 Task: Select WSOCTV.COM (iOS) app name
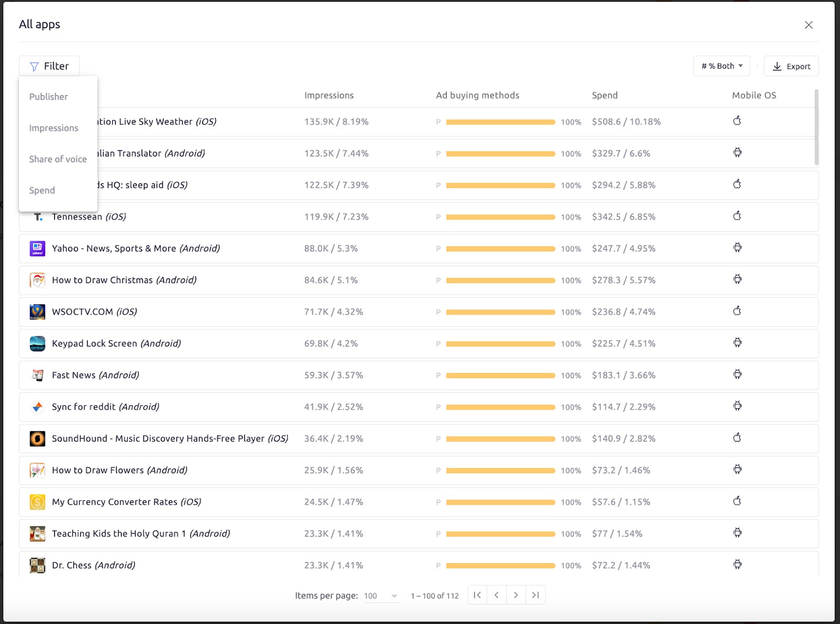[x=94, y=312]
